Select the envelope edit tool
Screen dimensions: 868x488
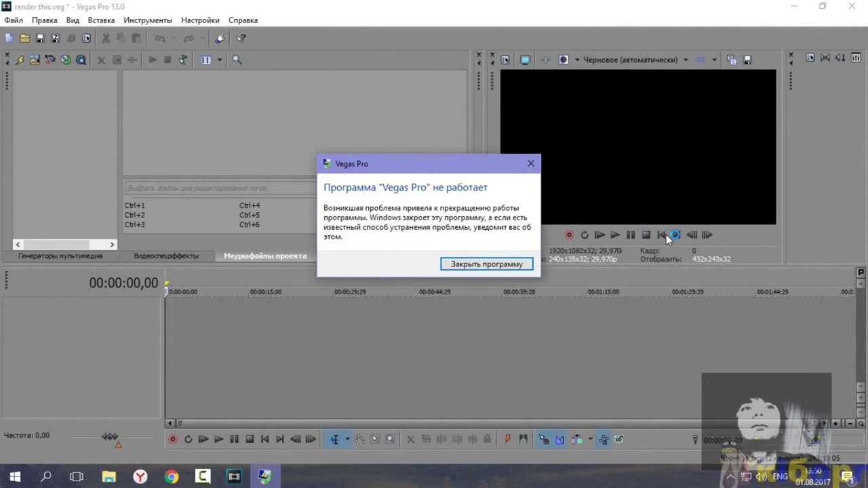click(x=359, y=439)
